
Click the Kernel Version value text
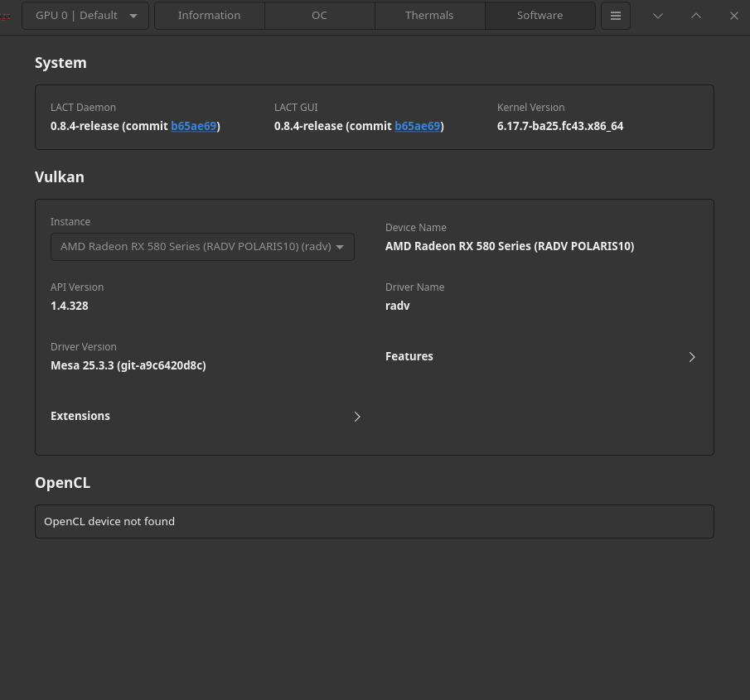(559, 127)
